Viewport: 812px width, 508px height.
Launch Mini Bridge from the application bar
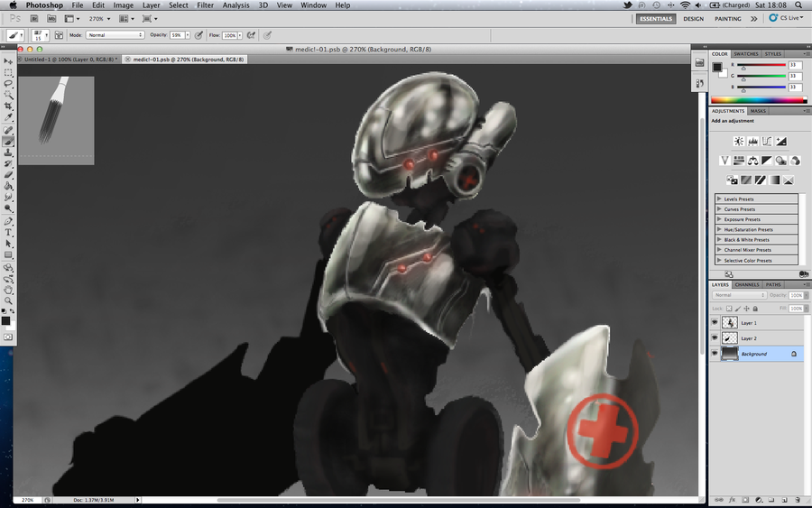coord(51,19)
